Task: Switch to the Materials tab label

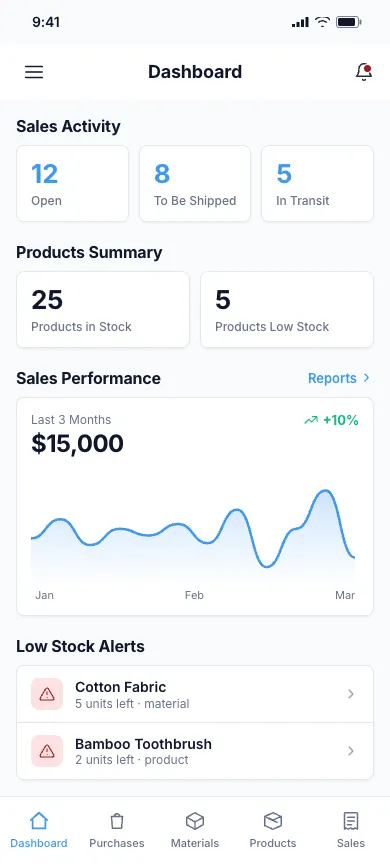Action: click(195, 843)
